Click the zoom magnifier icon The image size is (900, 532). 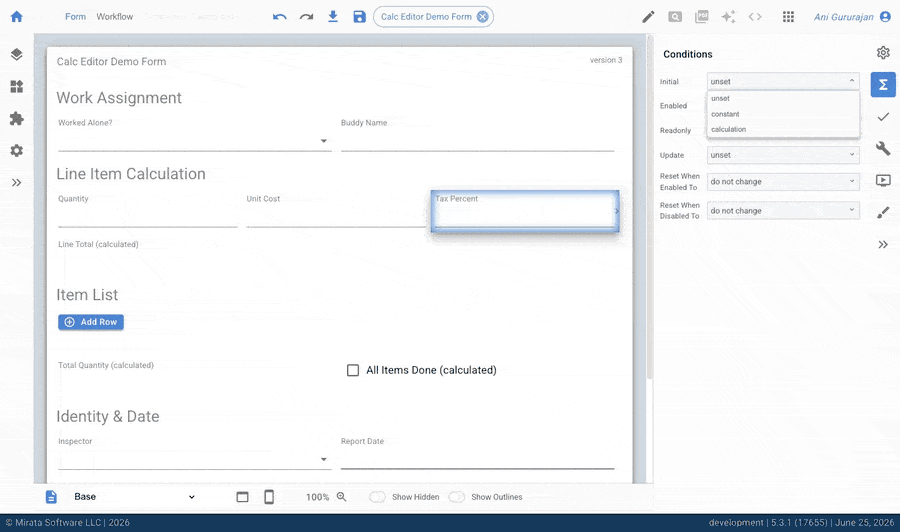342,496
